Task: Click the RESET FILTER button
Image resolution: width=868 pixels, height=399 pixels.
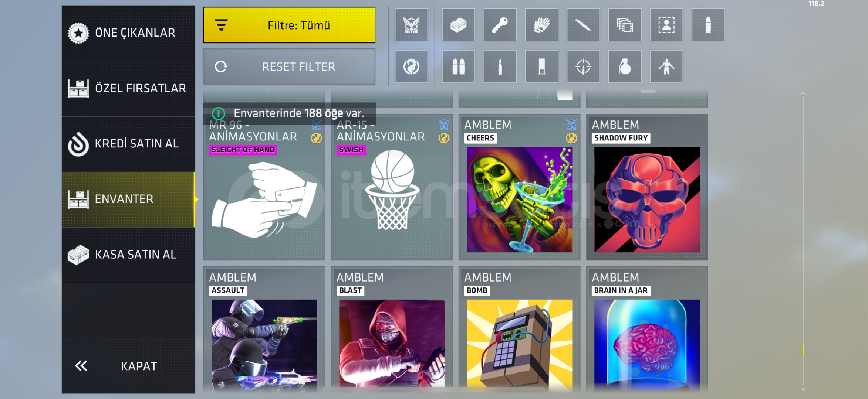Action: (289, 67)
